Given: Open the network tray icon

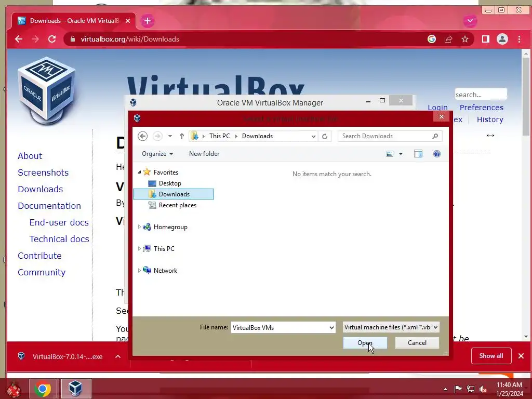Looking at the screenshot, I should (x=471, y=389).
